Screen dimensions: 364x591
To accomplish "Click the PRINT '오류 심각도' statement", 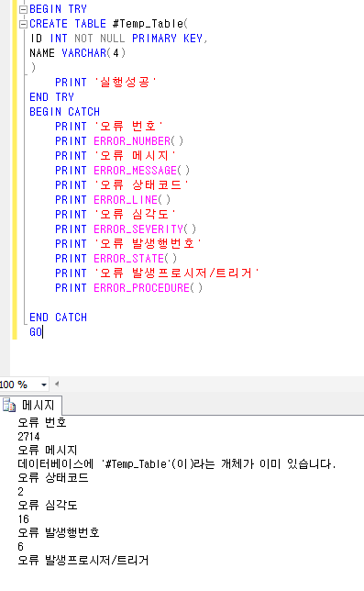I will (x=116, y=215).
